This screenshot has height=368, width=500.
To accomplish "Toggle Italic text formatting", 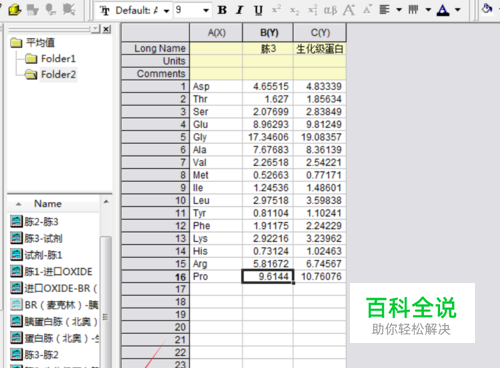I will point(239,10).
